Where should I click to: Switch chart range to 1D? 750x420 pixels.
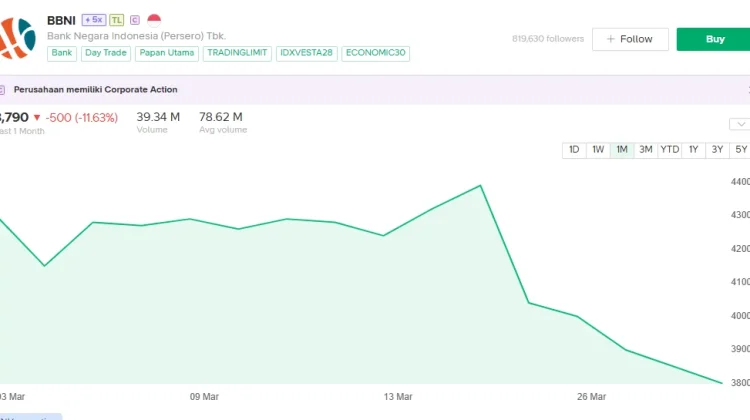coord(574,150)
